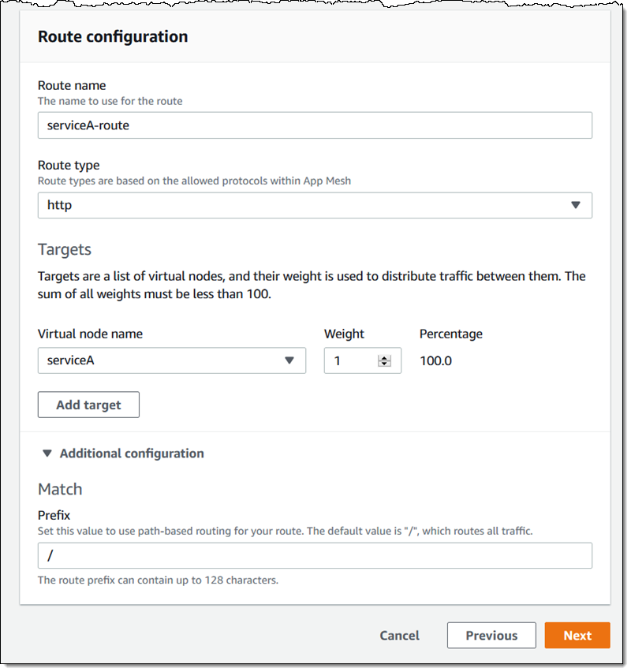Click the Additional configuration section label
This screenshot has width=631, height=672.
click(132, 454)
